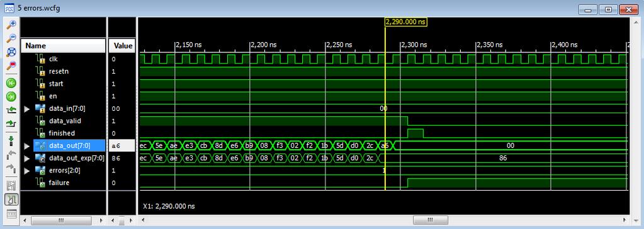The width and height of the screenshot is (644, 229).
Task: Expand the data_out_exp[7:0] bus
Action: (x=27, y=158)
